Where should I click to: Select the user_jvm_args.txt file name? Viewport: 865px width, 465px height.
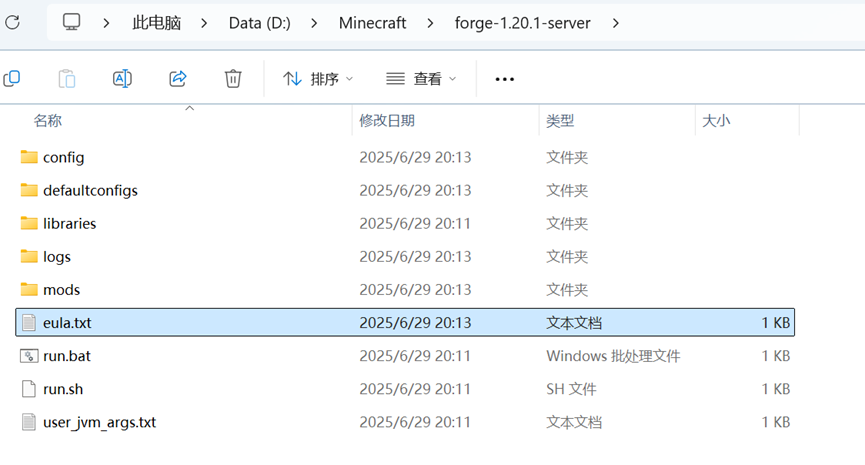[x=99, y=423]
